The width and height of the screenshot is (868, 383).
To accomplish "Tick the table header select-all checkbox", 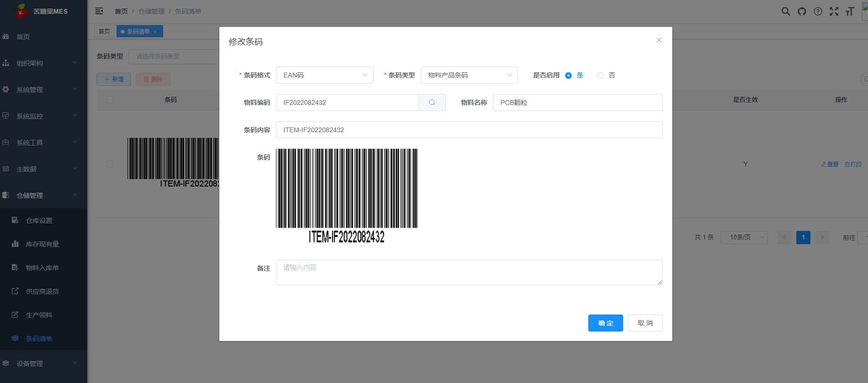I will click(x=110, y=100).
